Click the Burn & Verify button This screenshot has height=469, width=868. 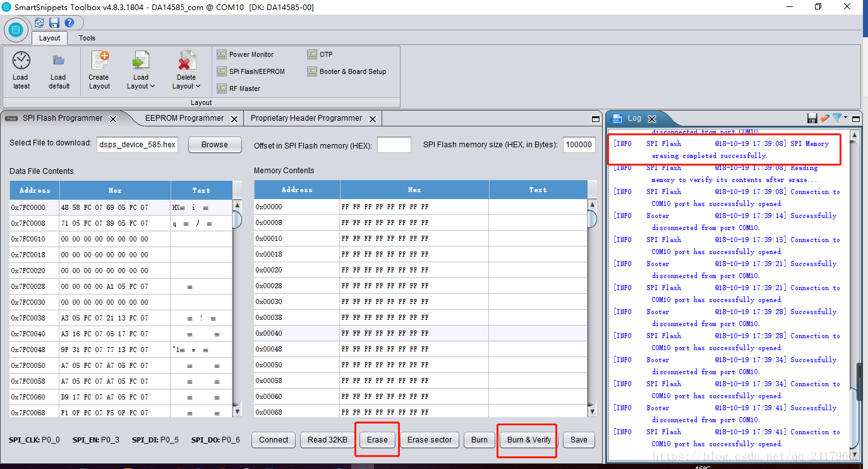(x=529, y=440)
